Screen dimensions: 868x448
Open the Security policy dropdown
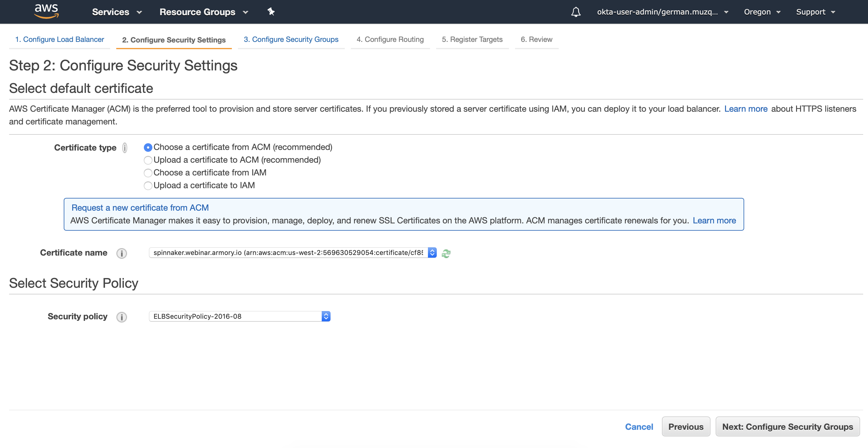[x=239, y=316]
